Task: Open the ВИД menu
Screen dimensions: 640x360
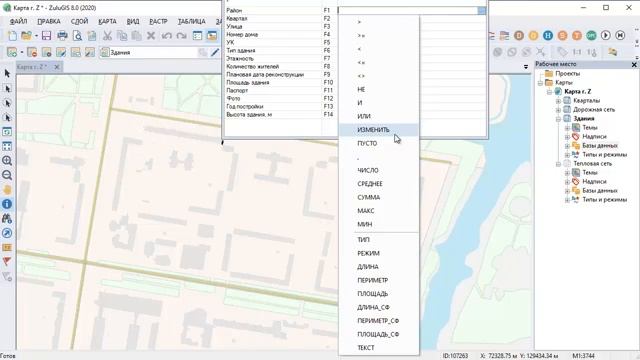Action: [x=133, y=21]
